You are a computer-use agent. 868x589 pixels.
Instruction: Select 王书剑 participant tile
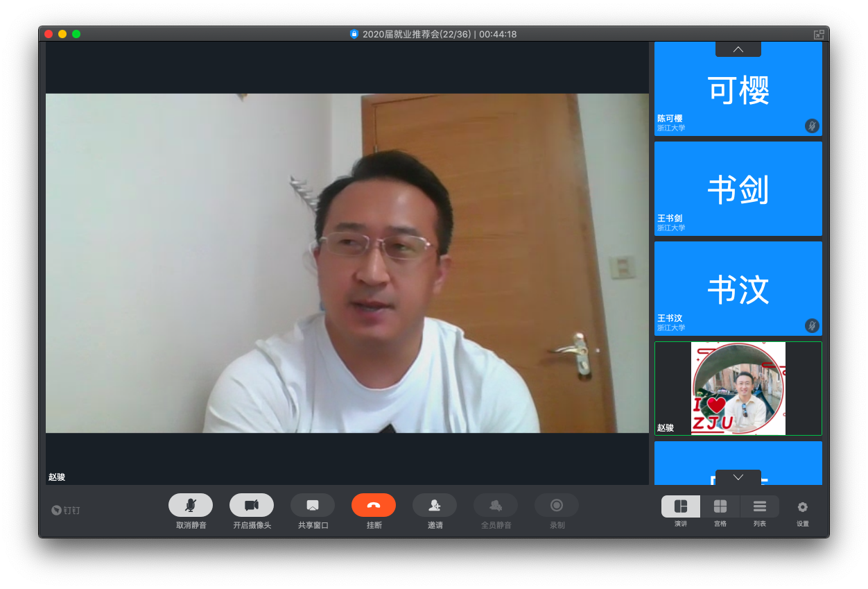click(x=738, y=189)
